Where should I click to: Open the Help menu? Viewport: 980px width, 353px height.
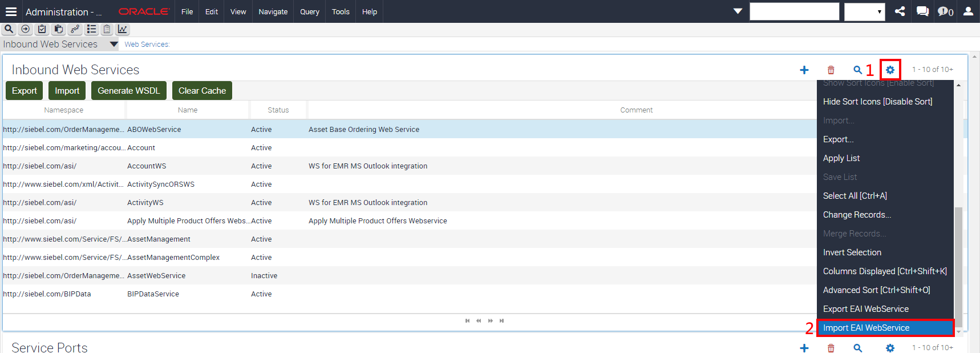tap(370, 11)
